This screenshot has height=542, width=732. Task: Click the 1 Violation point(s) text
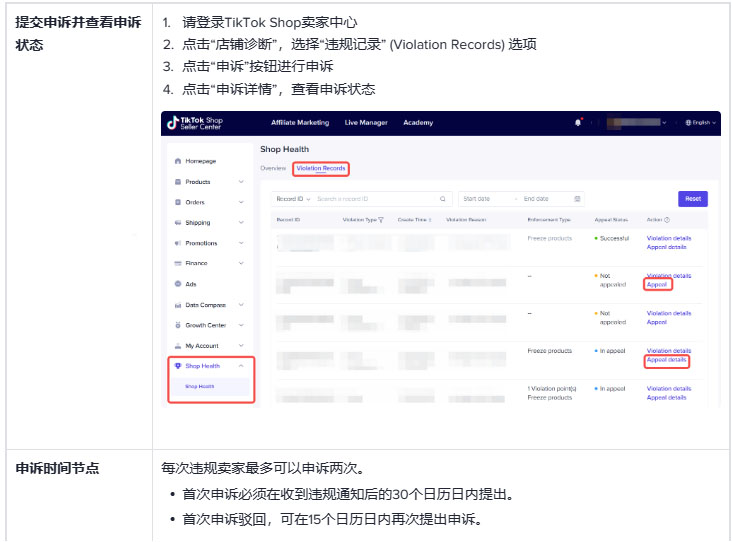(552, 388)
